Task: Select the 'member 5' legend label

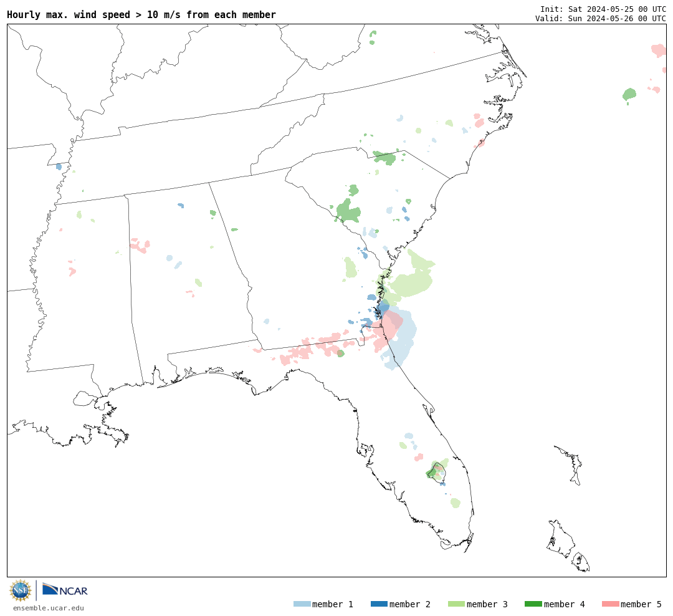Action: (x=641, y=604)
